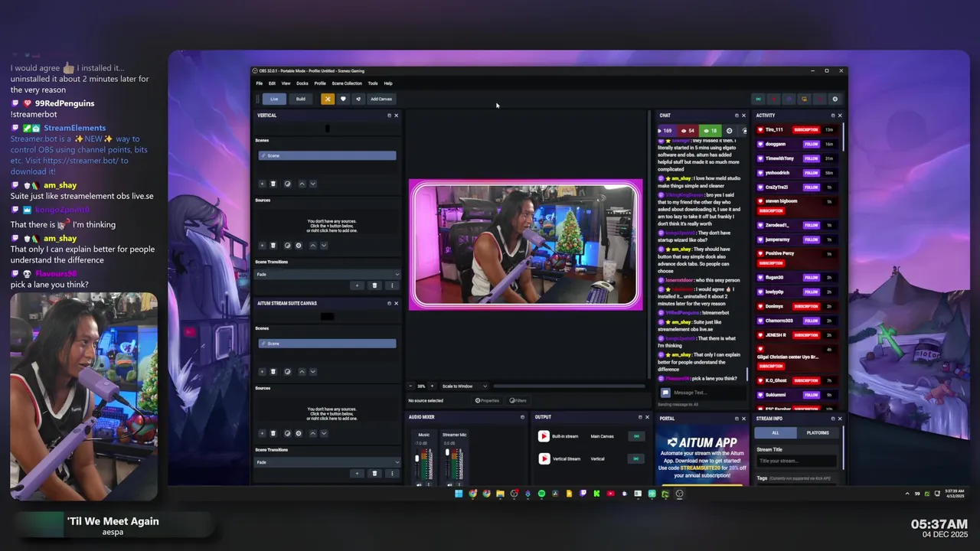Viewport: 980px width, 551px height.
Task: Move scene down in Vertical dock
Action: click(312, 184)
